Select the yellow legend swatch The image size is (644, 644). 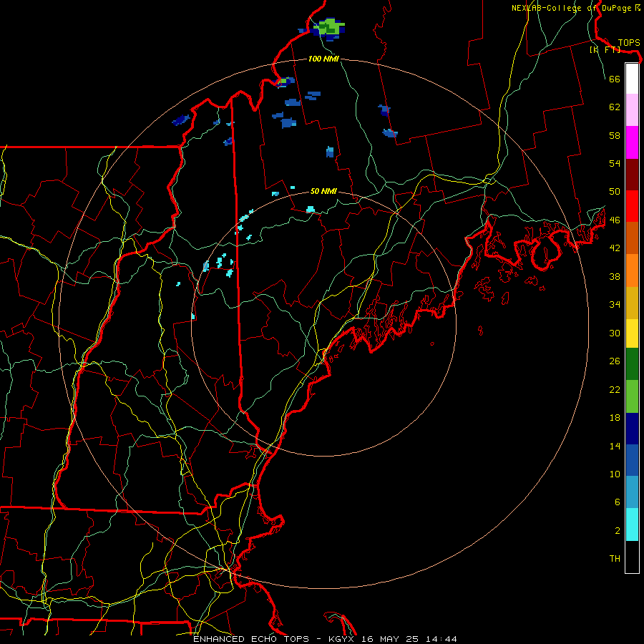click(632, 333)
